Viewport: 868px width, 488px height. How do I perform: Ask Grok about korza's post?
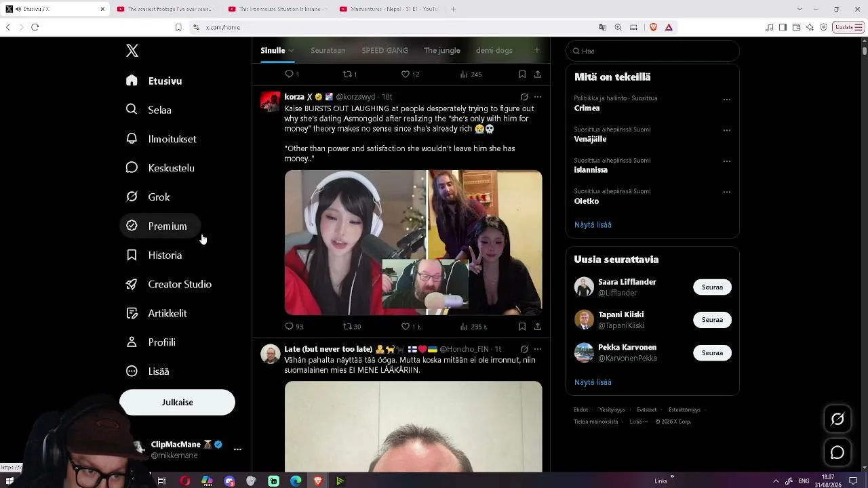[x=524, y=97]
